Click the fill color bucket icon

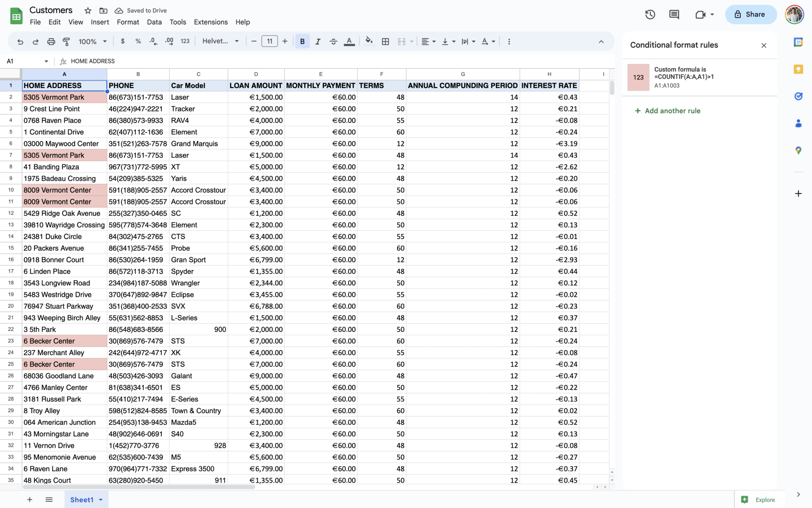[369, 41]
